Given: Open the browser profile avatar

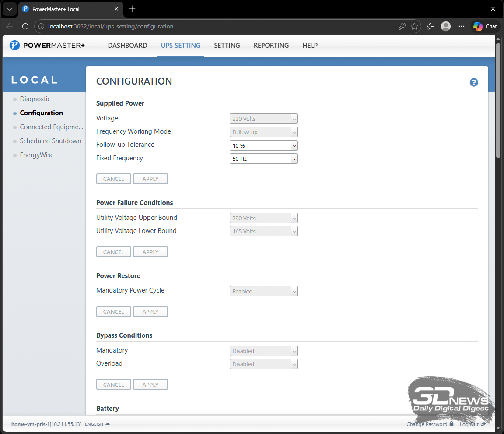Looking at the screenshot, I should [445, 26].
